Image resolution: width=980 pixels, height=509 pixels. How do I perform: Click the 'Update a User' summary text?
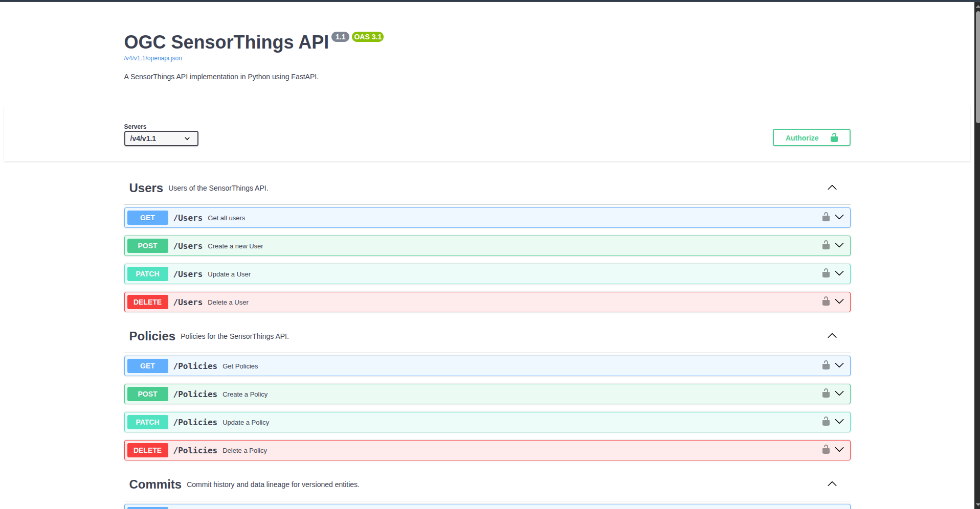229,274
